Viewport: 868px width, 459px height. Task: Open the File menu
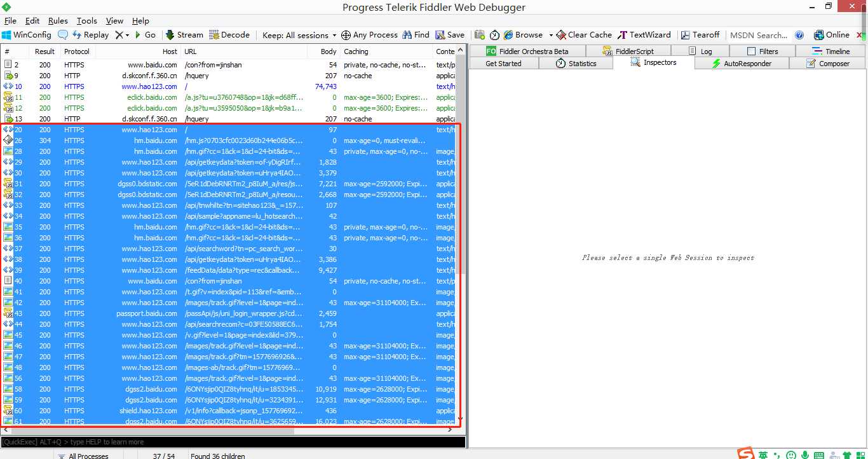click(x=10, y=21)
